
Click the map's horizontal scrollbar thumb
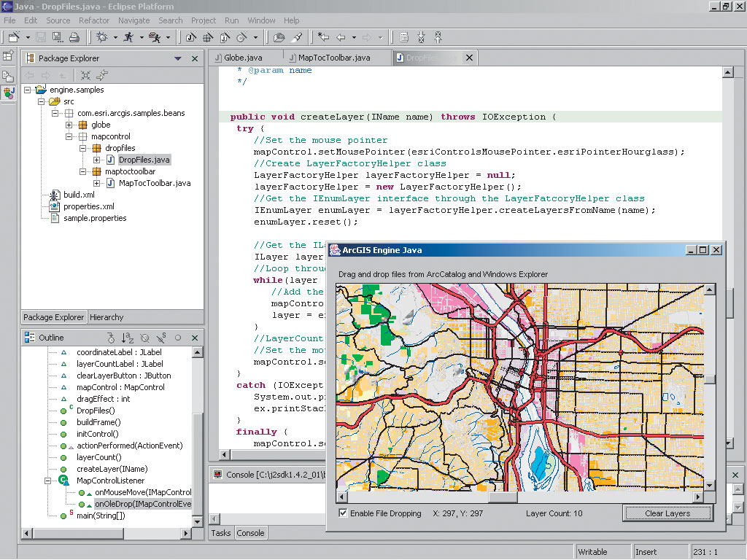[x=502, y=497]
